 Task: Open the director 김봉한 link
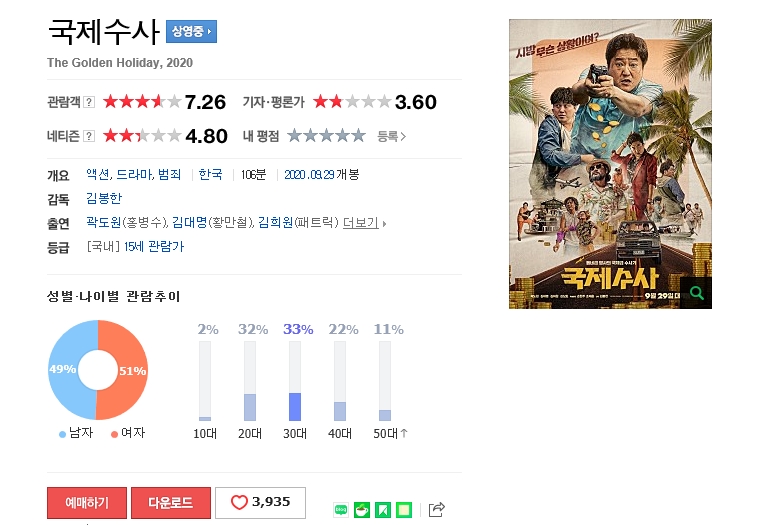(x=104, y=198)
